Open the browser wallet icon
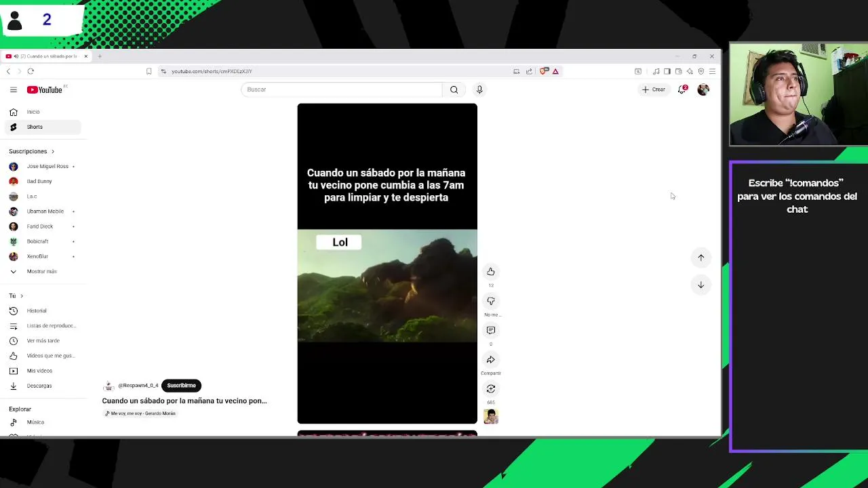The width and height of the screenshot is (868, 488). point(678,71)
